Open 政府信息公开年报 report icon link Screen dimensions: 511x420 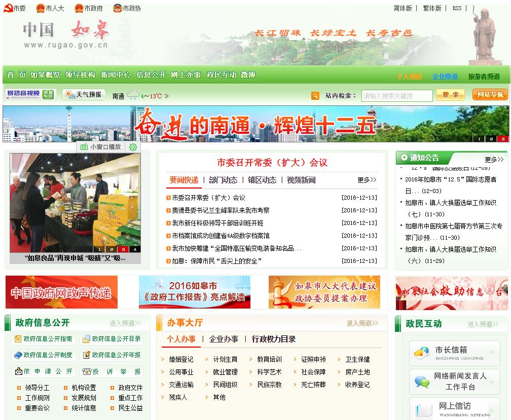[x=112, y=355]
